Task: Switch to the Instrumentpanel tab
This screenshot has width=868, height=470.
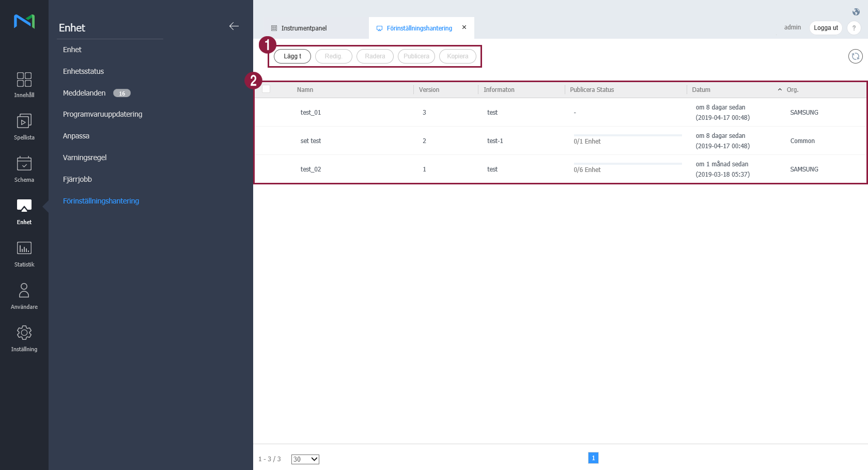Action: pos(304,28)
